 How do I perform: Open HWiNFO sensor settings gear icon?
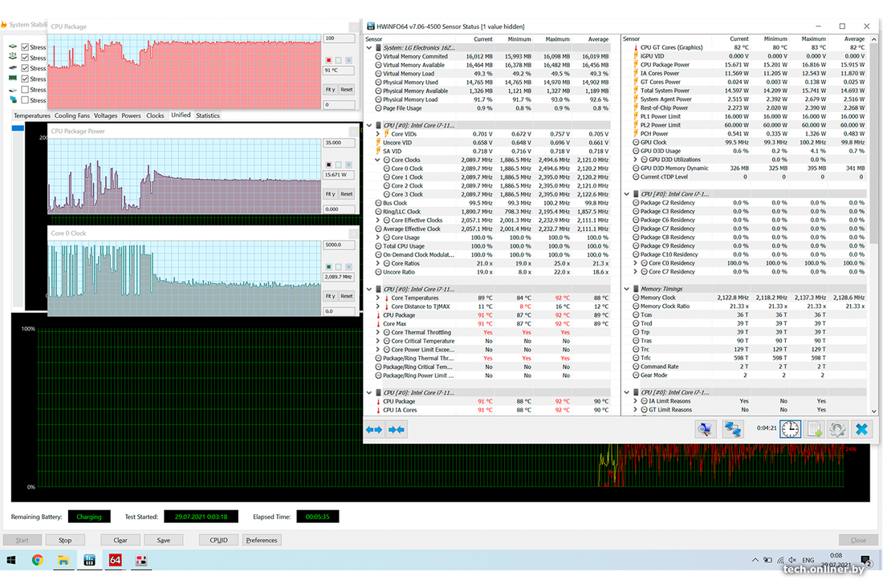click(837, 429)
